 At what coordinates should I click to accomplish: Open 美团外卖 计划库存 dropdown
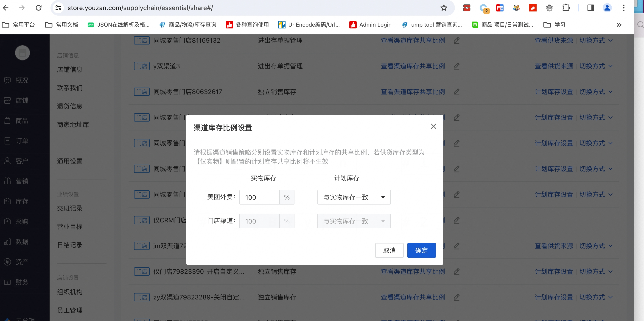(354, 197)
